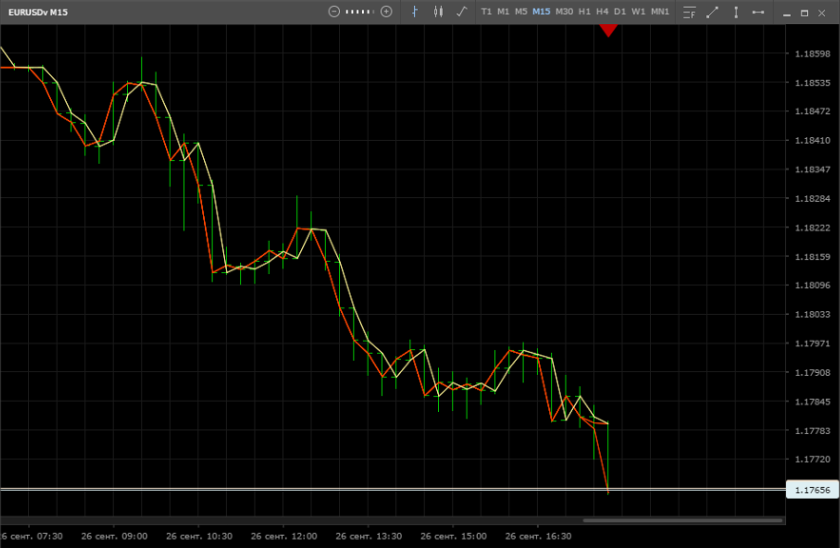The height and width of the screenshot is (548, 840).
Task: Close the EURUSDv chart window
Action: 822,13
